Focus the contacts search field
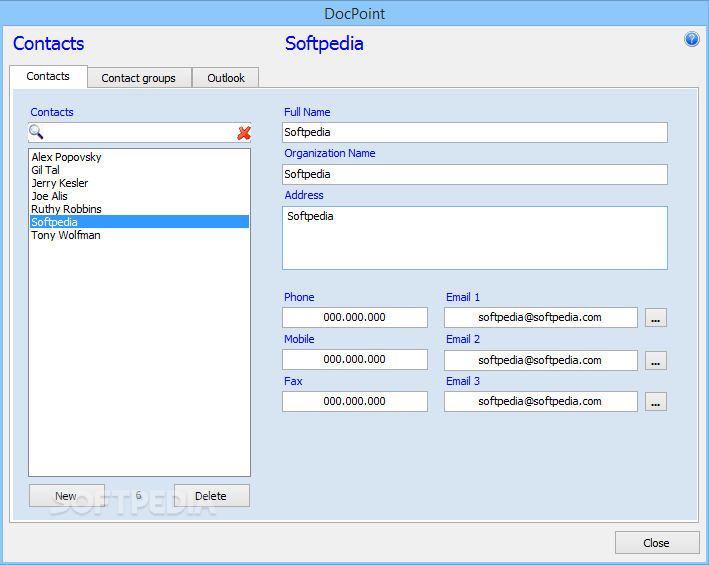 click(x=139, y=133)
